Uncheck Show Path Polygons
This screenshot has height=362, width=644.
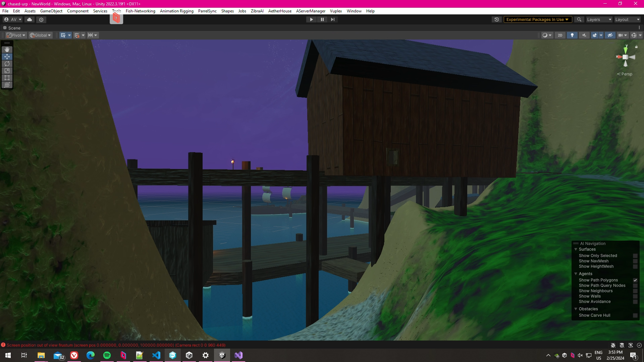coord(635,280)
